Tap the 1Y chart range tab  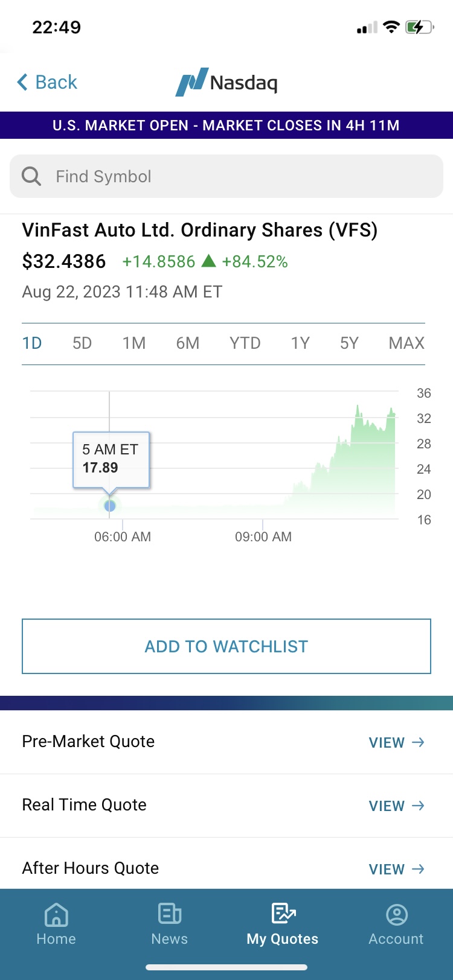coord(300,343)
